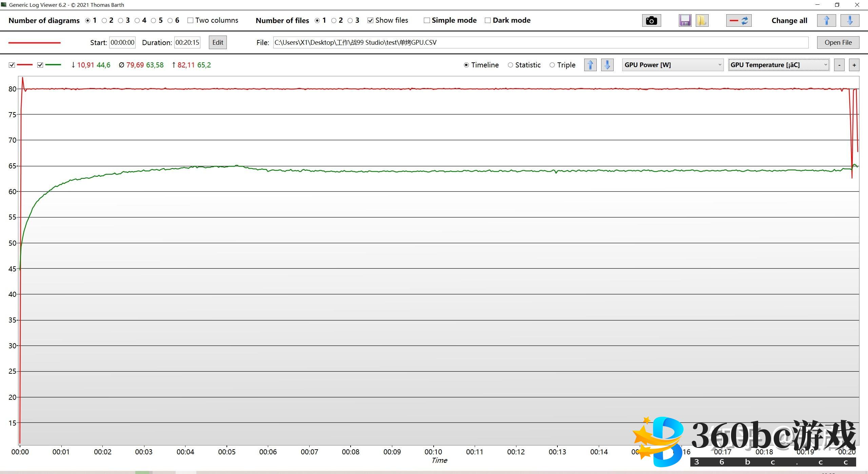Enable the Dark mode checkbox
Viewport: 868px width, 474px height.
(x=488, y=20)
